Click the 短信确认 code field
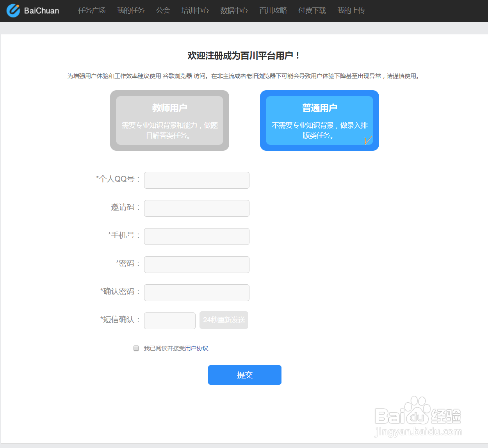This screenshot has width=488, height=448. [x=170, y=321]
